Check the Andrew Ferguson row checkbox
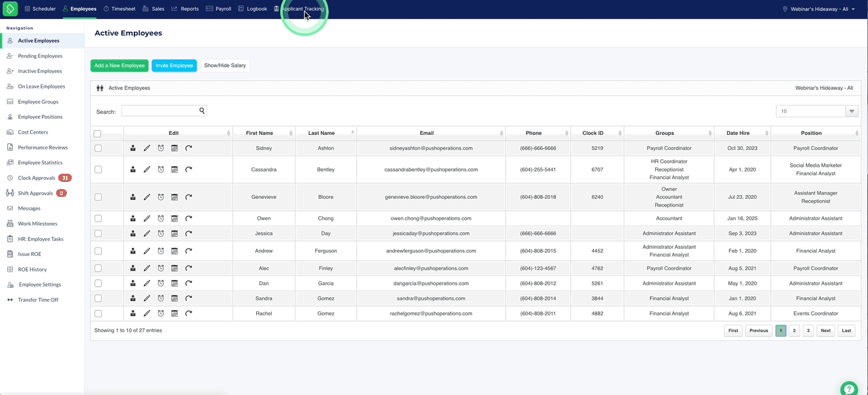The image size is (868, 395). point(98,251)
